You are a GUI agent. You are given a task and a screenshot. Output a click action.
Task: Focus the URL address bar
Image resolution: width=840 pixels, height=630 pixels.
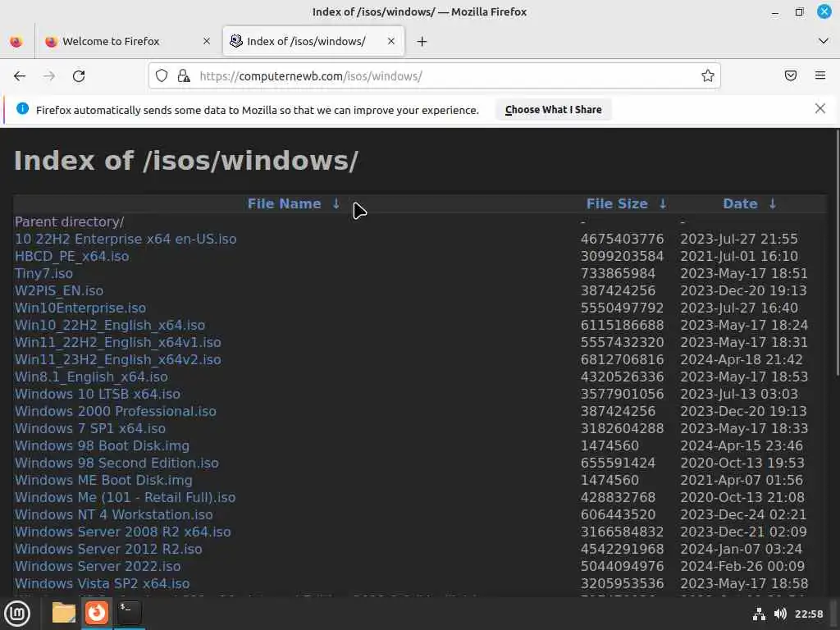click(434, 76)
